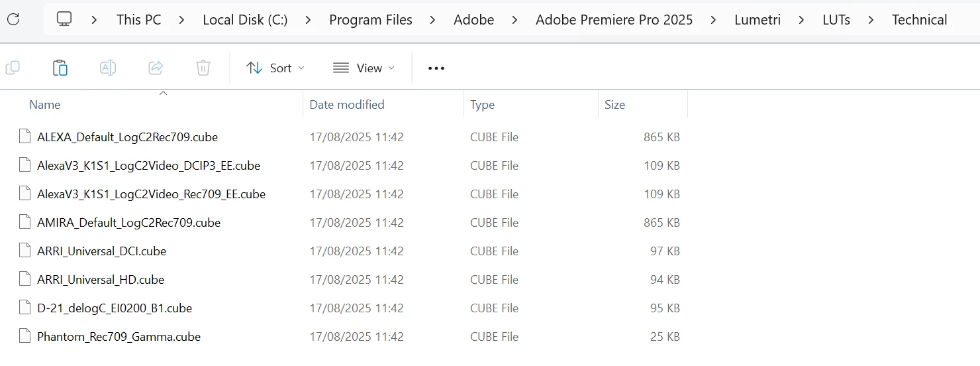Click the 25 KB size value
980x366 pixels.
(665, 337)
